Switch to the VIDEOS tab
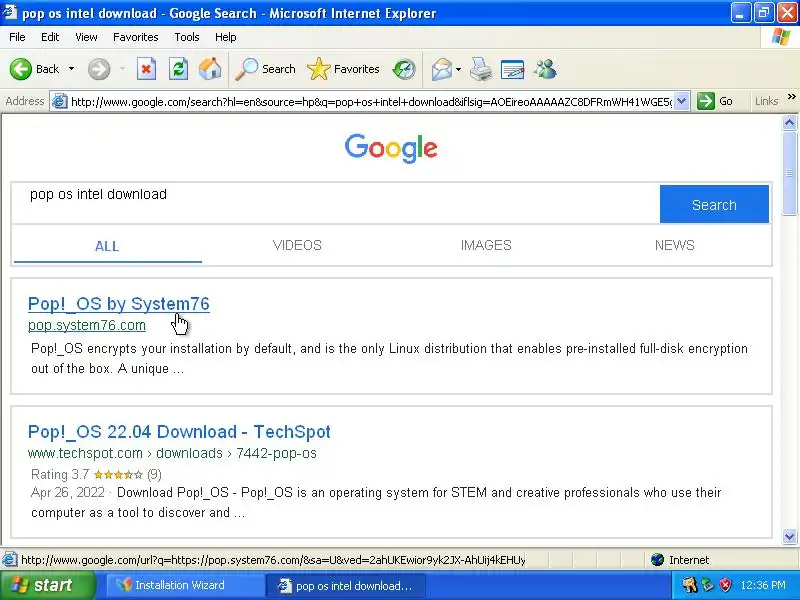This screenshot has height=600, width=800. click(297, 245)
